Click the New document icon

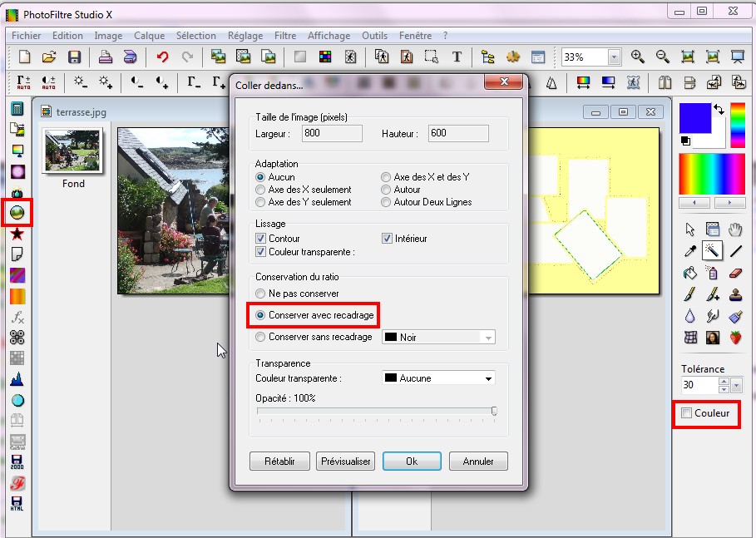click(x=24, y=57)
